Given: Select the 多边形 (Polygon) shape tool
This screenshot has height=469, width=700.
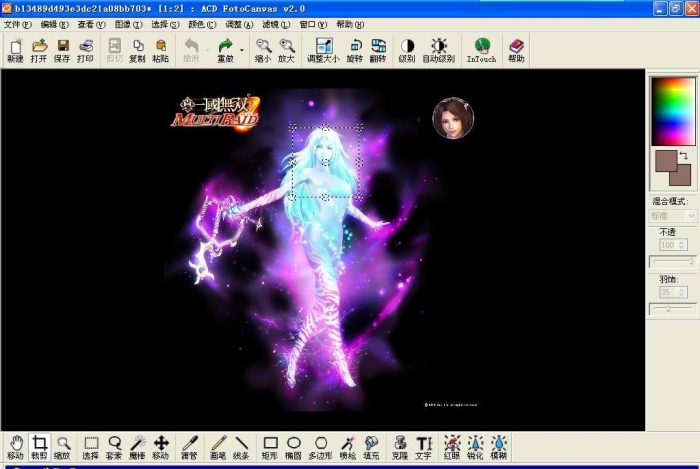Looking at the screenshot, I should pos(321,448).
